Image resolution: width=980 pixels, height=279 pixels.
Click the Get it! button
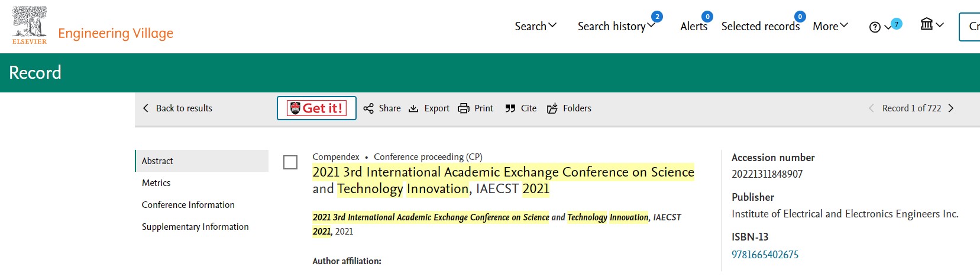[x=316, y=108]
